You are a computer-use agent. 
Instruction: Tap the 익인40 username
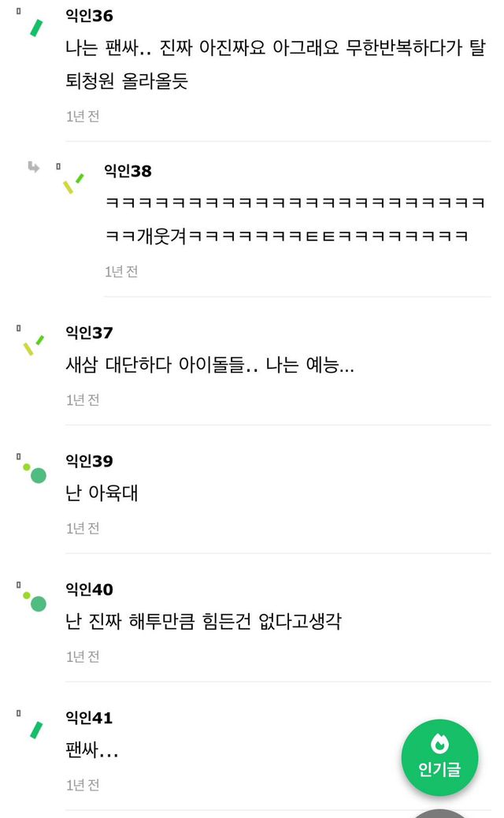click(x=89, y=589)
